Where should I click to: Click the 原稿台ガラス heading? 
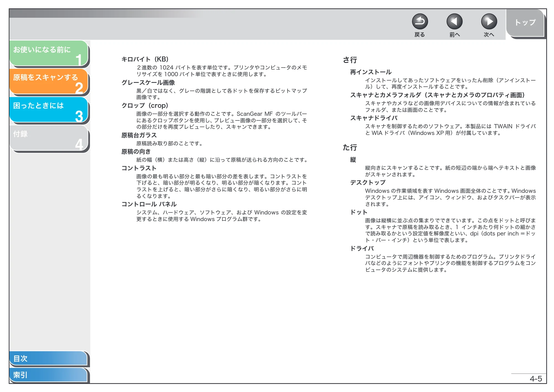pyautogui.click(x=139, y=135)
